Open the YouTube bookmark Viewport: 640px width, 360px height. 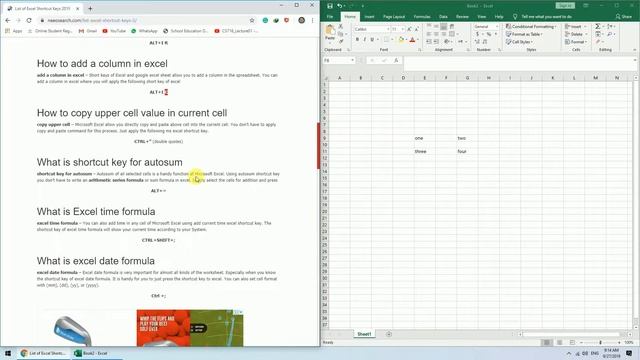click(114, 31)
